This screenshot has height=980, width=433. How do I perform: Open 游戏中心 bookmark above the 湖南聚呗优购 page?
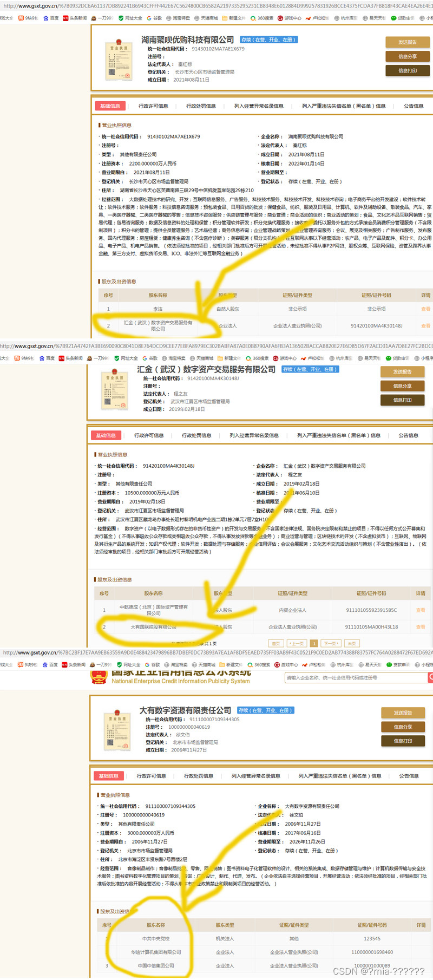pyautogui.click(x=290, y=18)
